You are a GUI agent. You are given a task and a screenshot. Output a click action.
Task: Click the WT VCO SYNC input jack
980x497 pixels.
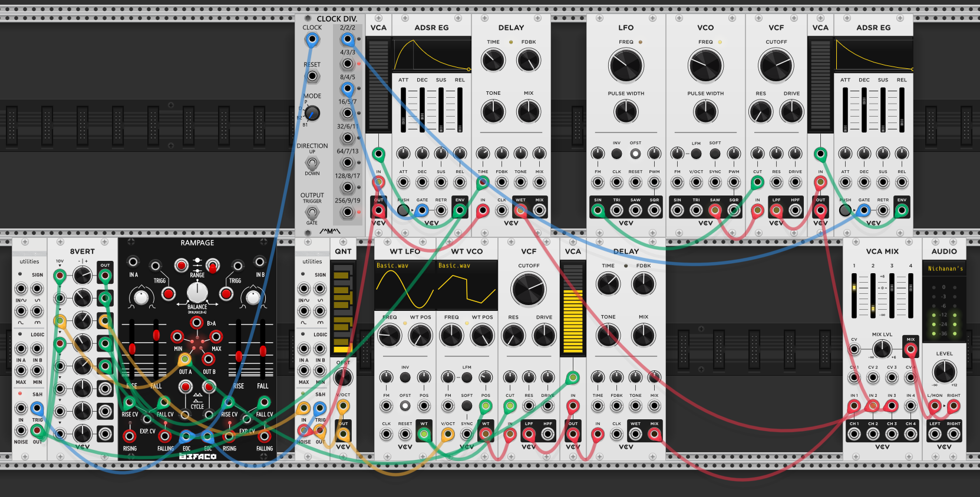(467, 434)
